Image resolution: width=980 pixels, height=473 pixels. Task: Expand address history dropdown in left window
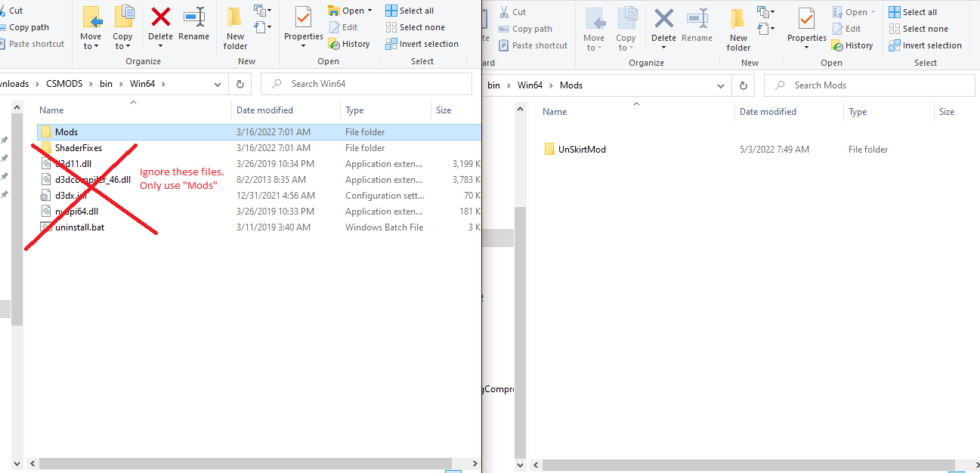(218, 84)
